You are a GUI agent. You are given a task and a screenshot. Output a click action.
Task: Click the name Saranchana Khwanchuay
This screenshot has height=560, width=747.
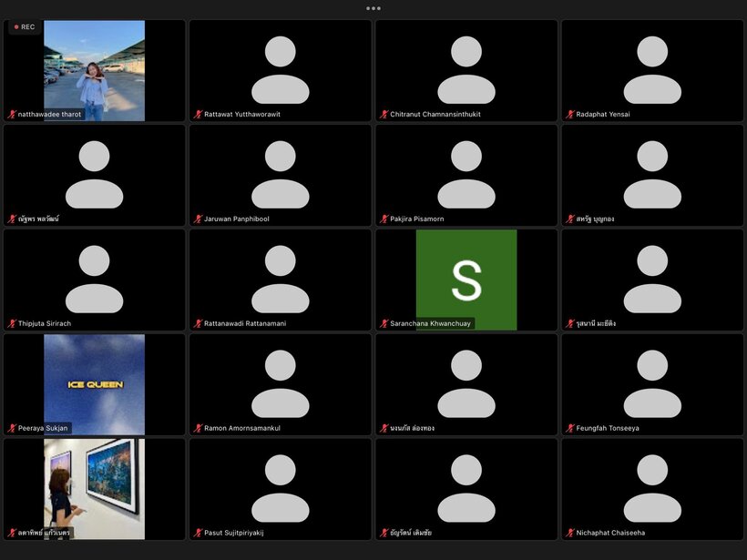click(x=430, y=323)
